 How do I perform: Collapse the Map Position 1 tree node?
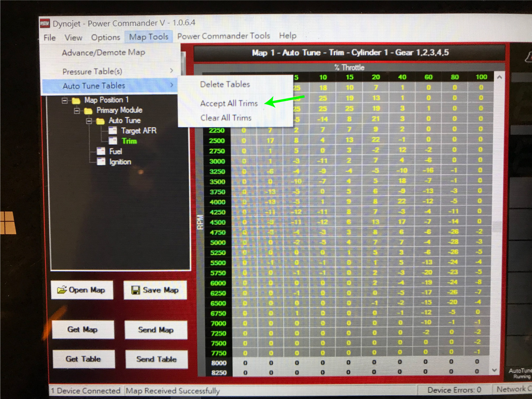point(65,100)
